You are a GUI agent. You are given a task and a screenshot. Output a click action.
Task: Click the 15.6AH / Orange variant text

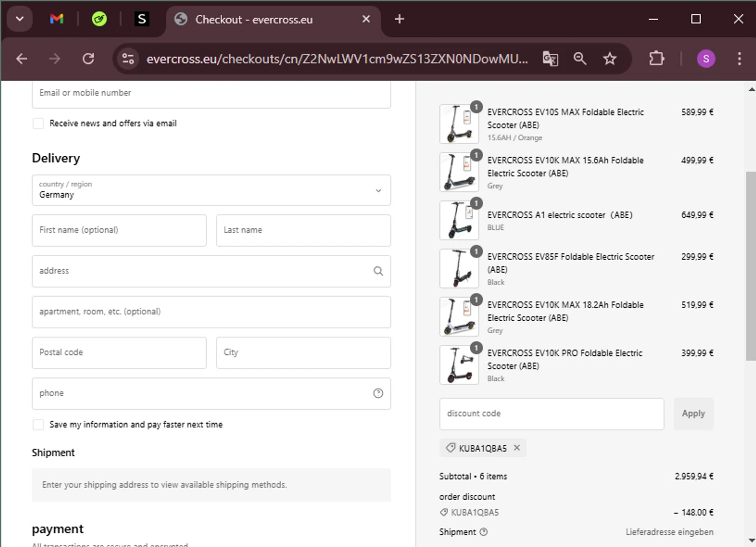[x=515, y=138]
